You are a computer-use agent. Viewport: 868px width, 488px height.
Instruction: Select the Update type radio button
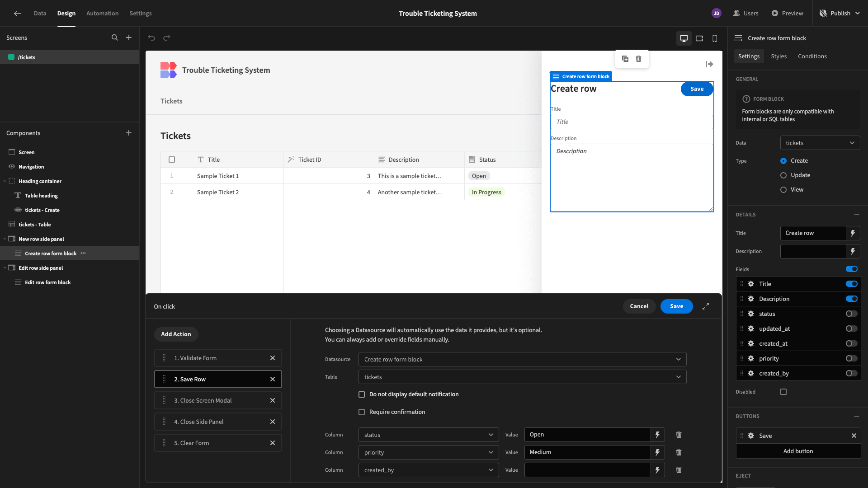tap(783, 175)
